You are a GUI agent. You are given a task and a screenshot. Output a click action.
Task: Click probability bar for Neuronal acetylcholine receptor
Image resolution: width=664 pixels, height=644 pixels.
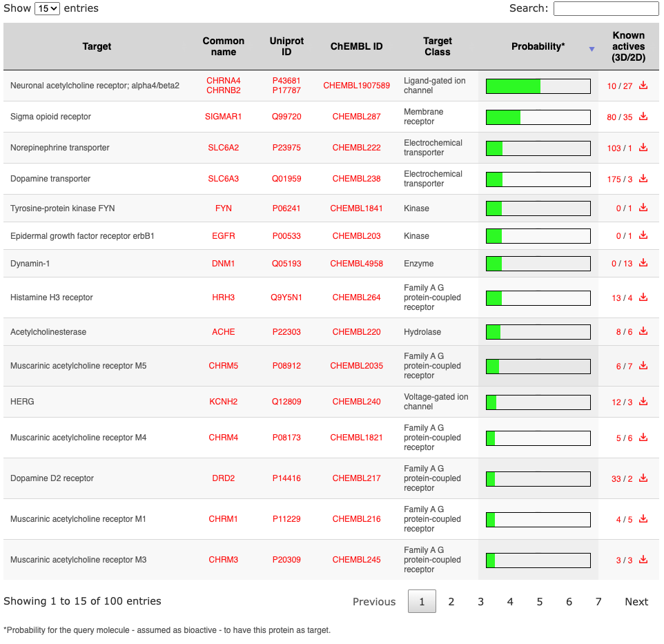point(538,86)
